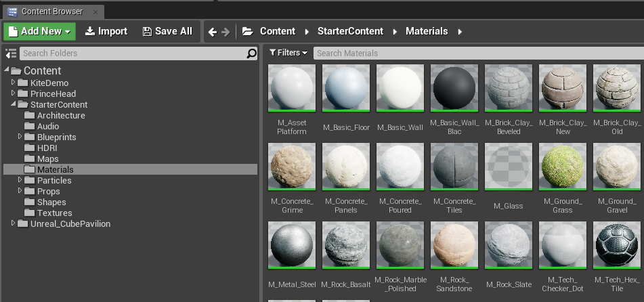Click the Search Materials field
644x302 pixels.
(479, 53)
